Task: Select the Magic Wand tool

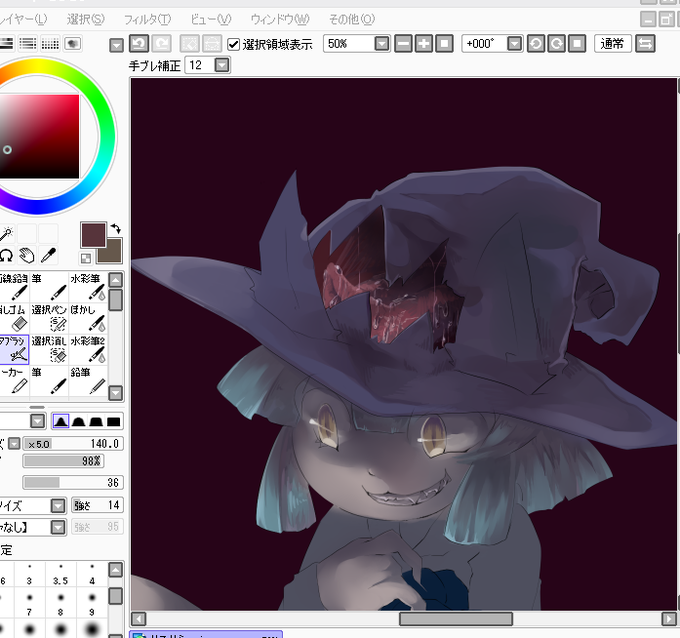Action: coord(6,233)
